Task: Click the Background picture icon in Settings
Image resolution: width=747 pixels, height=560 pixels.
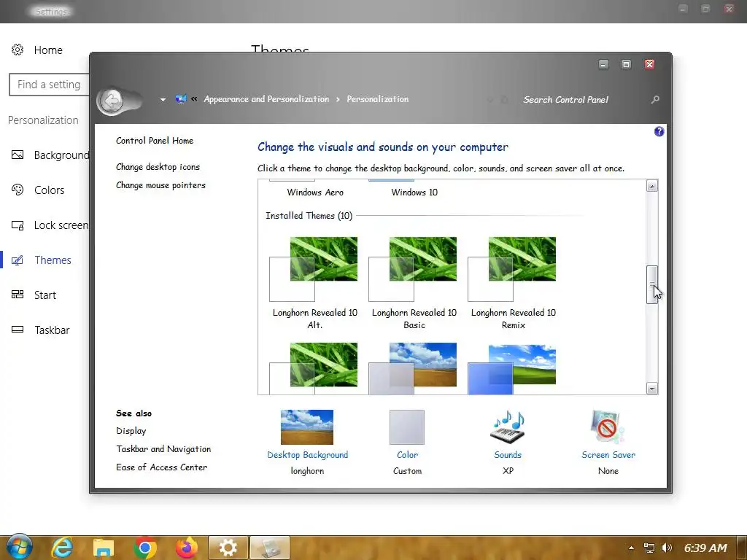Action: (x=18, y=155)
